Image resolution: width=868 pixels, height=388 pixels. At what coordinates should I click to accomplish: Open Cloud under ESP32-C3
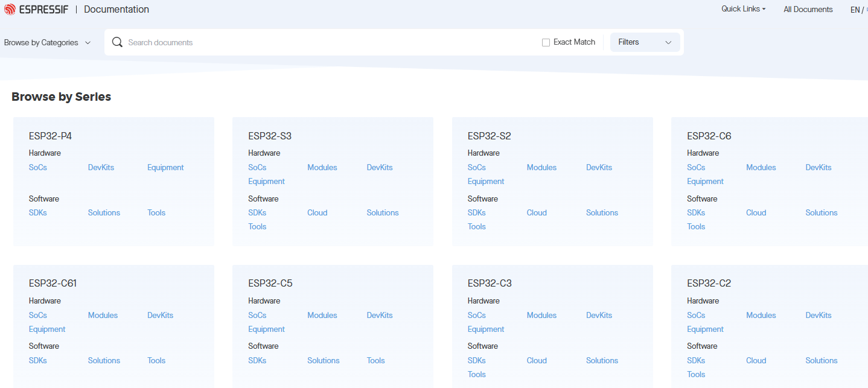[x=537, y=360]
